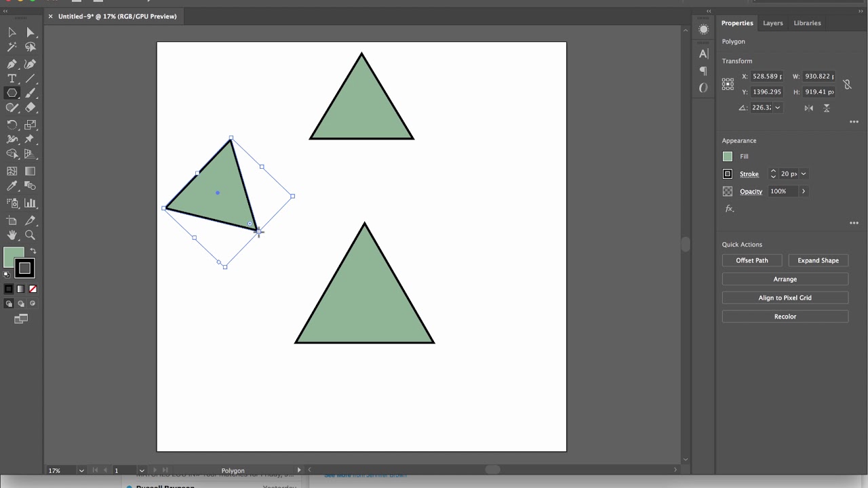Select the Curvature tool
The width and height of the screenshot is (868, 488).
31,64
